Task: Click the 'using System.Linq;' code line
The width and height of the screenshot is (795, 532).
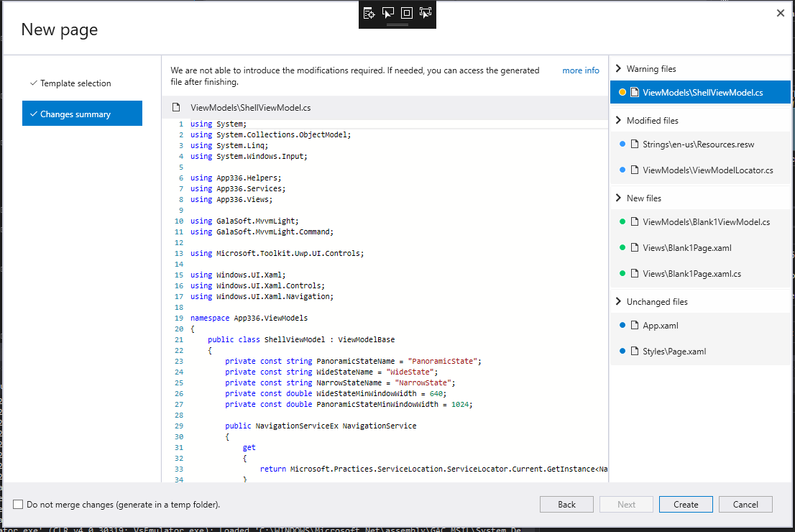Action: [230, 145]
